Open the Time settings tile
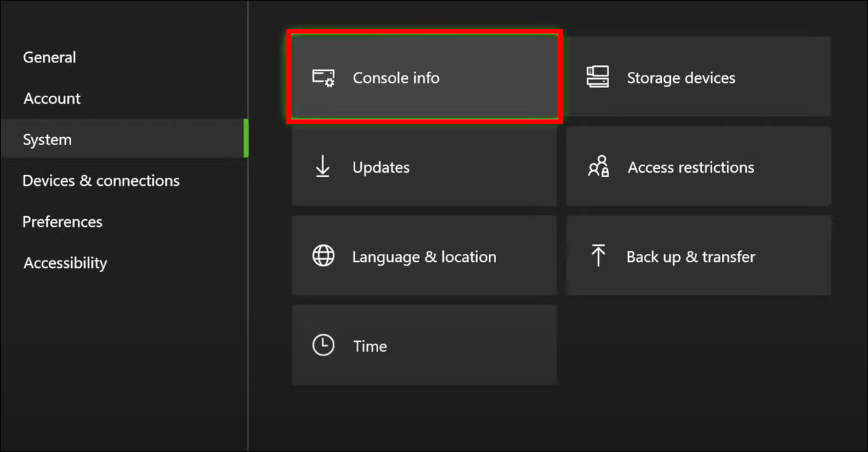The image size is (868, 452). (x=424, y=346)
